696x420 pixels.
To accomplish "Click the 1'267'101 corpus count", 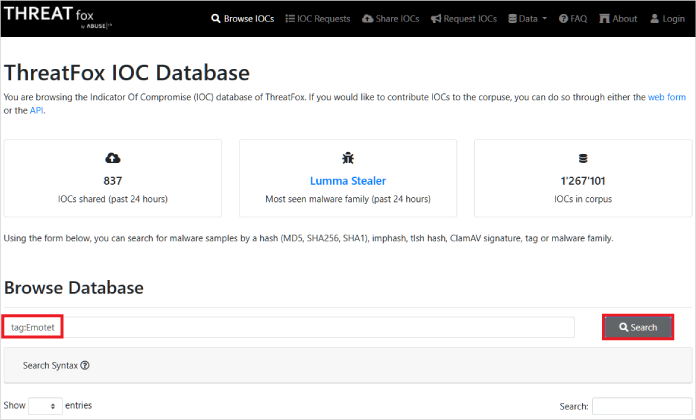I will (583, 181).
